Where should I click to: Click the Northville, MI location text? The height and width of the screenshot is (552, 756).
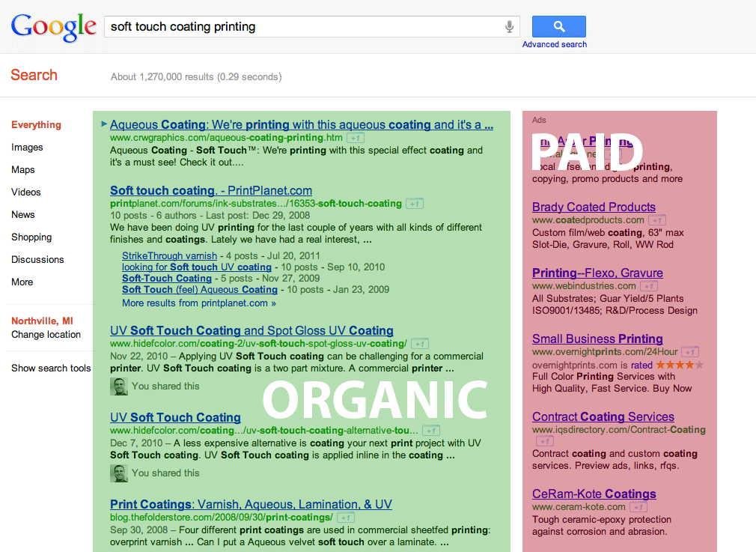click(x=42, y=321)
